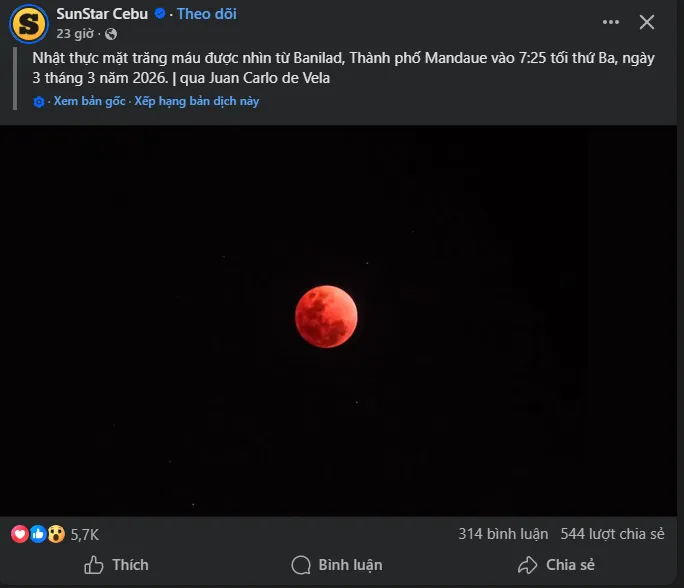
Task: Click the SunStar Cebu page name
Action: [x=102, y=14]
